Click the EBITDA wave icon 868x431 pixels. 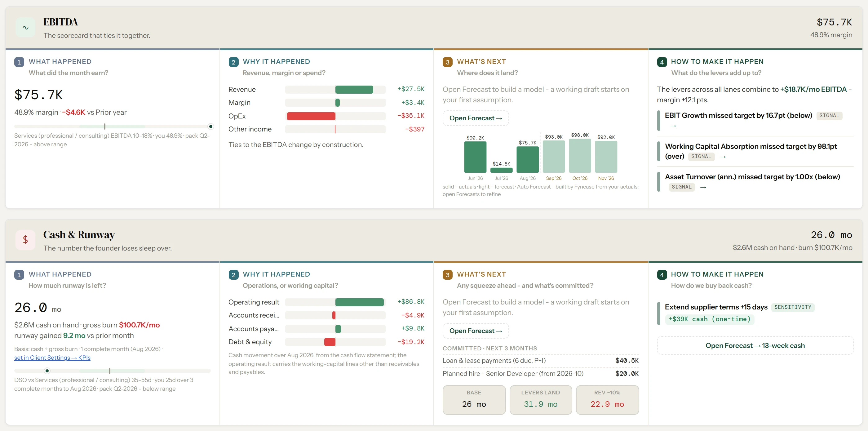click(25, 28)
